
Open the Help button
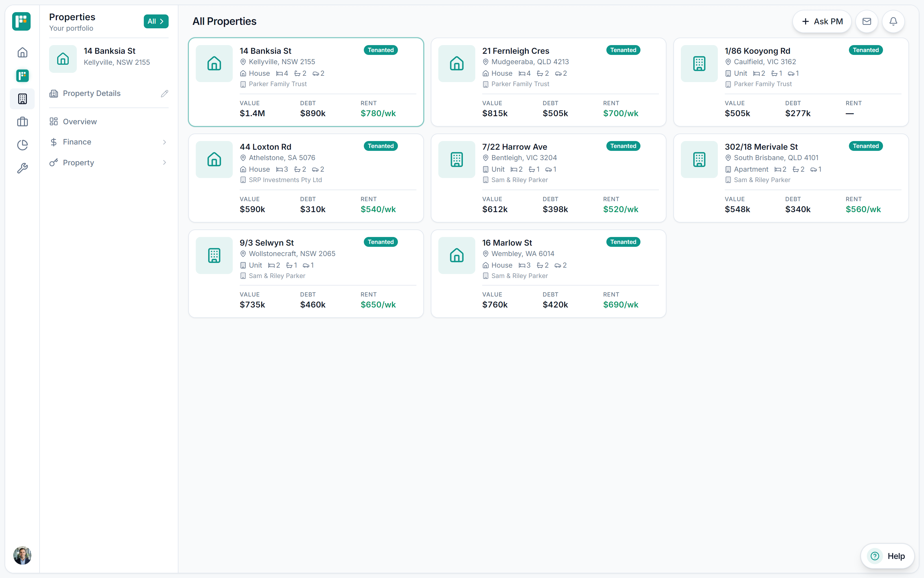[x=887, y=556]
